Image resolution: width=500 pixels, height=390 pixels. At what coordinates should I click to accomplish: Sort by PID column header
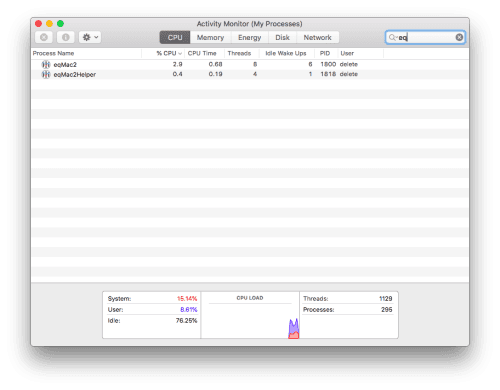coord(325,53)
